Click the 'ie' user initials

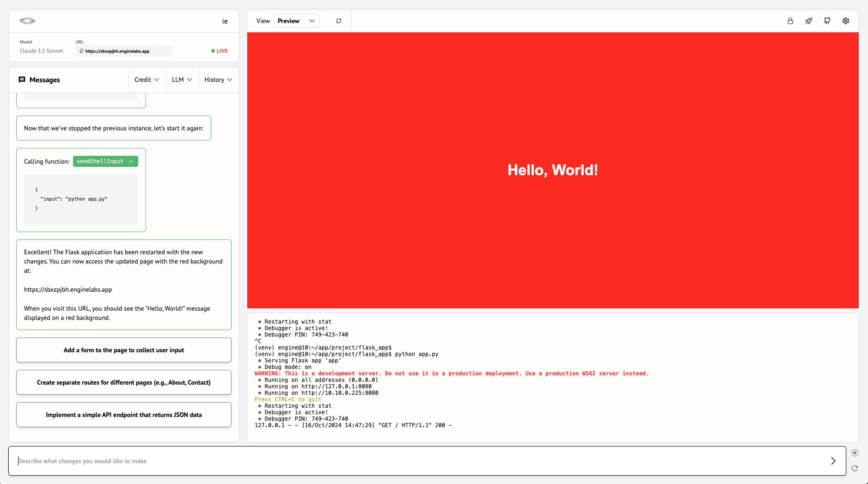pyautogui.click(x=225, y=21)
